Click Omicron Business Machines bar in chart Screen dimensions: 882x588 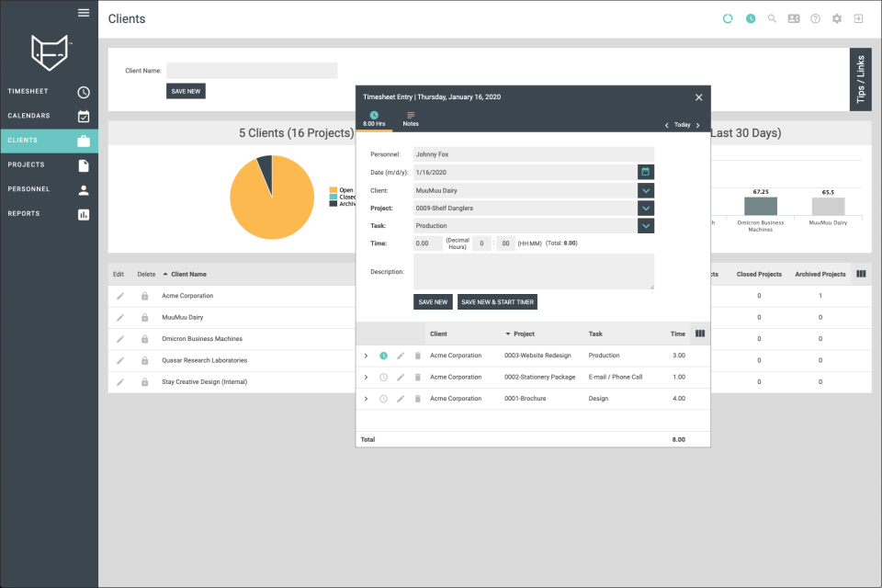tap(761, 206)
